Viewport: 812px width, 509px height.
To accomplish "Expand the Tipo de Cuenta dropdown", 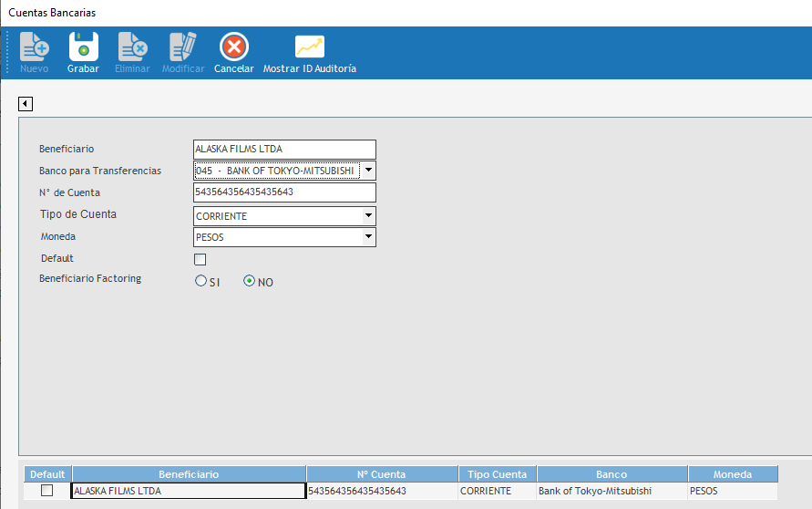I will pos(367,216).
